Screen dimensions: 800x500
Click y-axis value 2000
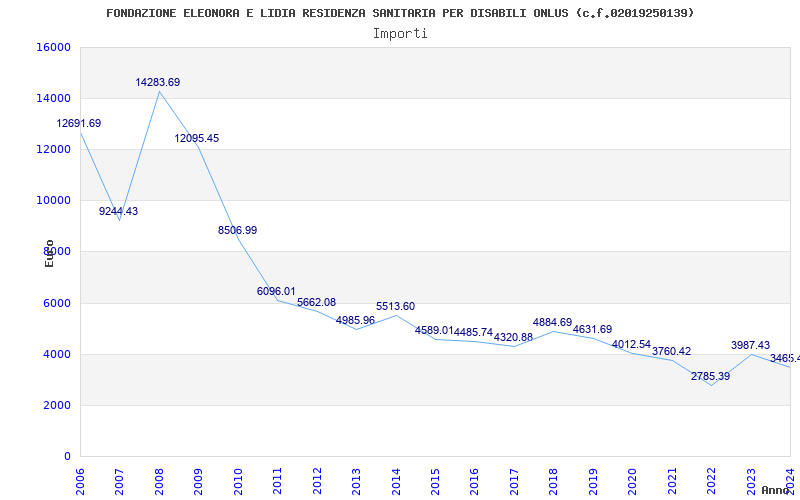pos(56,405)
